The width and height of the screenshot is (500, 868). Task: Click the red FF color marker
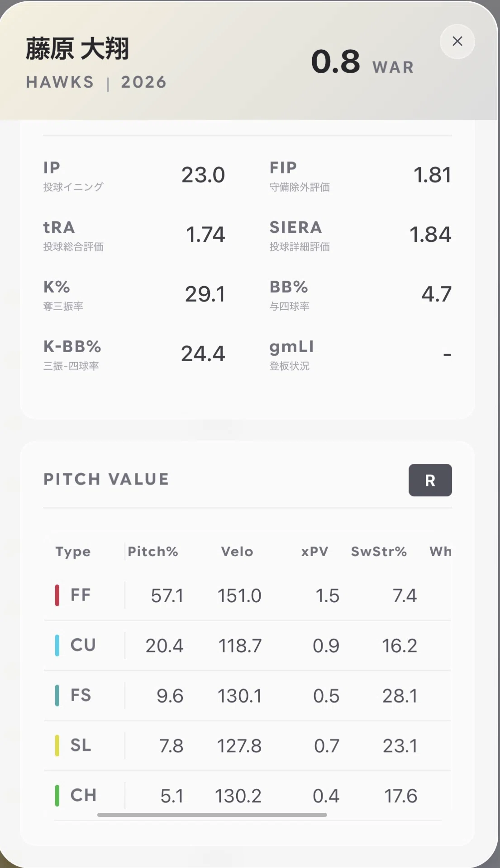point(57,595)
